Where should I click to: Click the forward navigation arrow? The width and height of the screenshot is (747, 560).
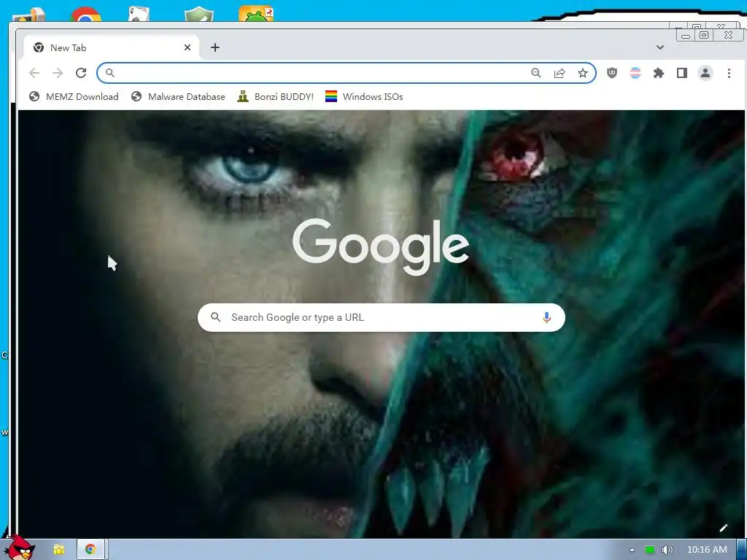(58, 73)
